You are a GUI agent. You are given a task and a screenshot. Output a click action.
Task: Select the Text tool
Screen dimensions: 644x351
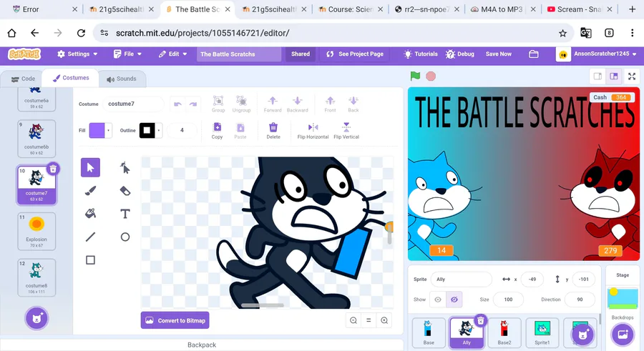pos(125,214)
